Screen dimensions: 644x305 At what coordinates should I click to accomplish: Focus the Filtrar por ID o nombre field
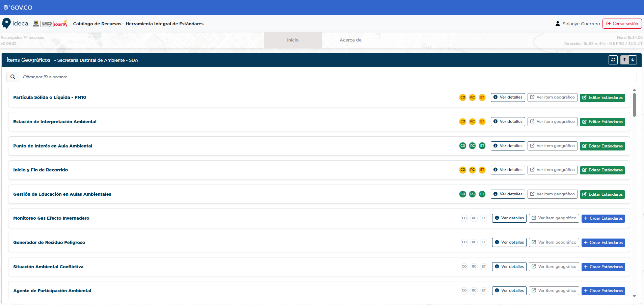327,77
